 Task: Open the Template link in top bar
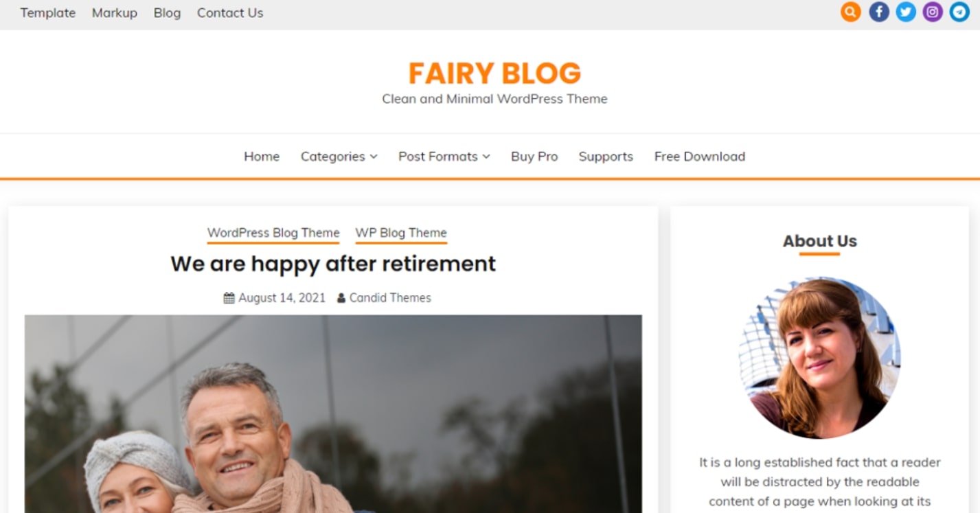48,12
